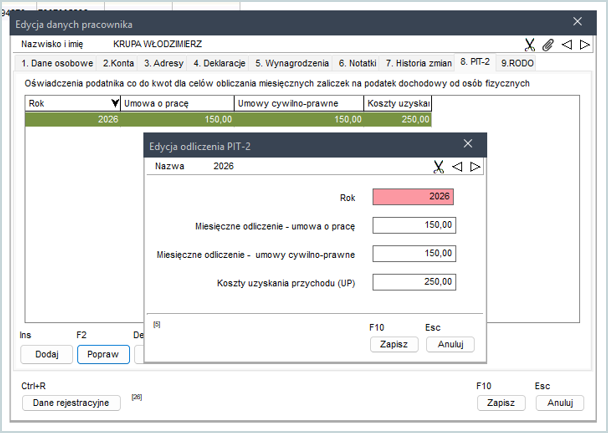Show next PIT-2 record with right arrow
The image size is (608, 433).
pyautogui.click(x=475, y=167)
